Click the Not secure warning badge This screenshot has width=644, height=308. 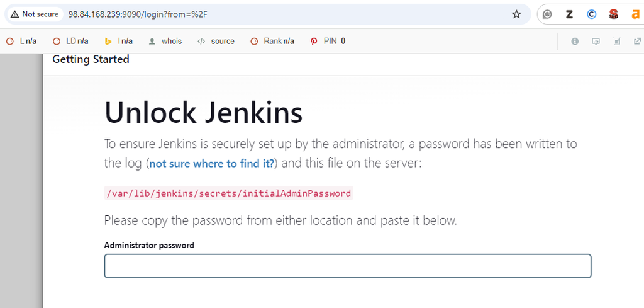[x=35, y=14]
